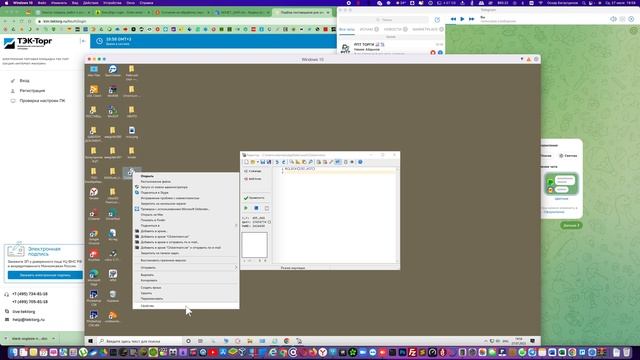Viewport: 640px width, 360px height.
Task: Expand the Поделиться в submenu arrow
Action: tap(236, 225)
